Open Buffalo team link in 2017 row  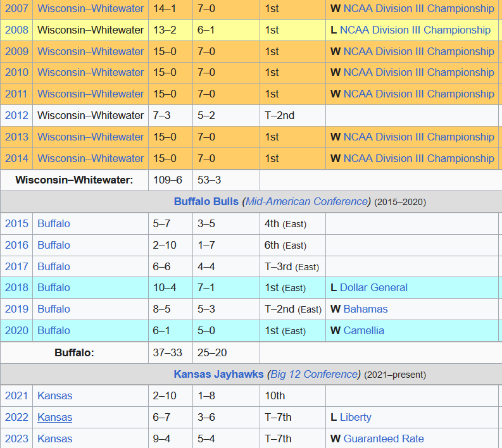[54, 266]
